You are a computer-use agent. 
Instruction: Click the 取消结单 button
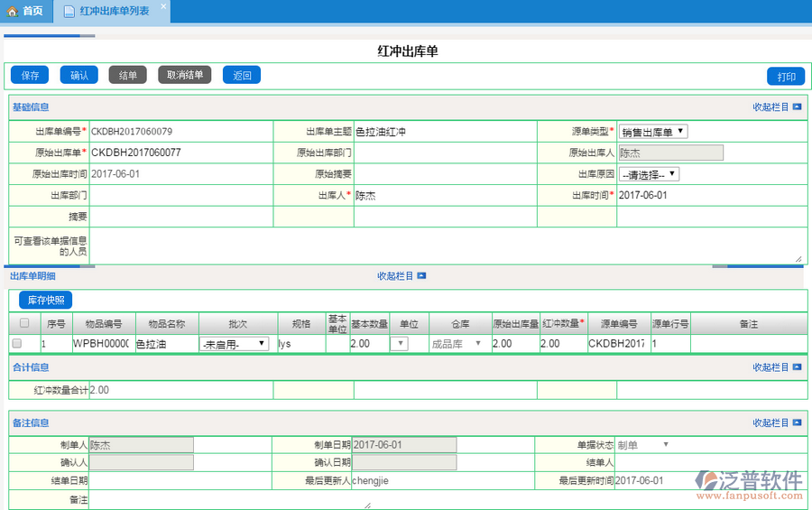point(185,75)
